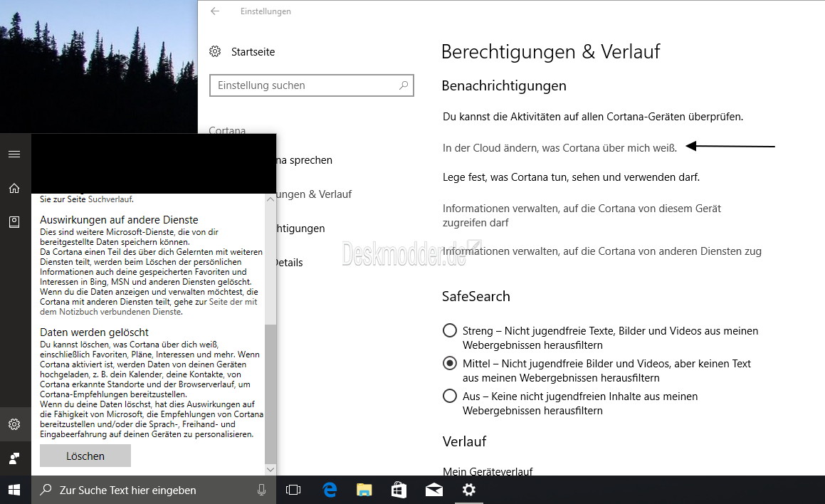Open Microsoft Store from taskbar
The height and width of the screenshot is (504, 825).
[399, 490]
